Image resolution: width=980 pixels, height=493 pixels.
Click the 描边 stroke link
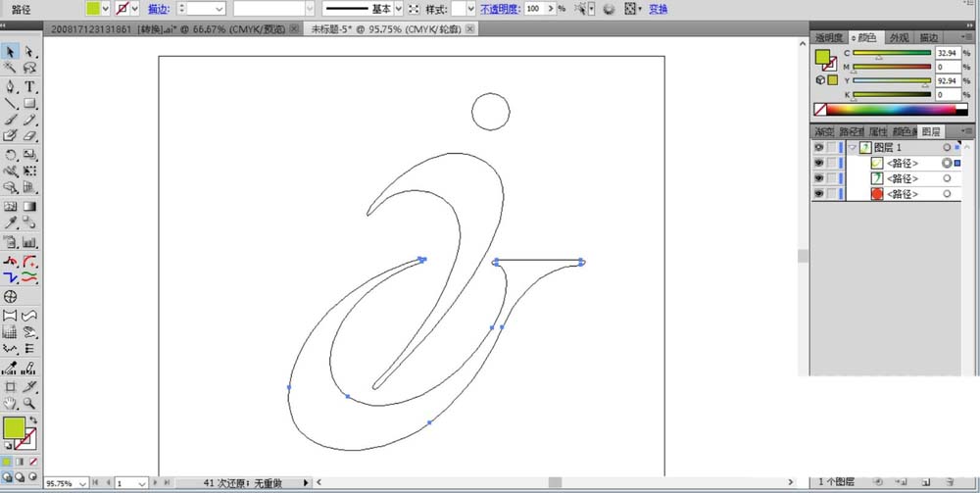159,10
